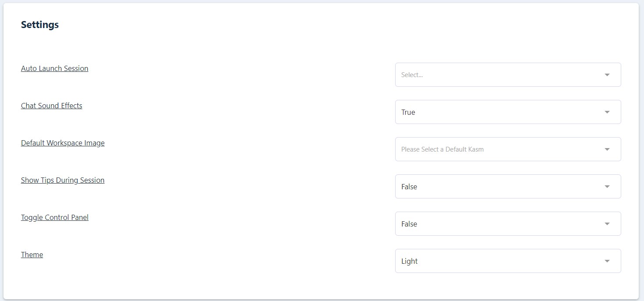
Task: Click the Theme dropdown arrow icon
Action: 607,261
